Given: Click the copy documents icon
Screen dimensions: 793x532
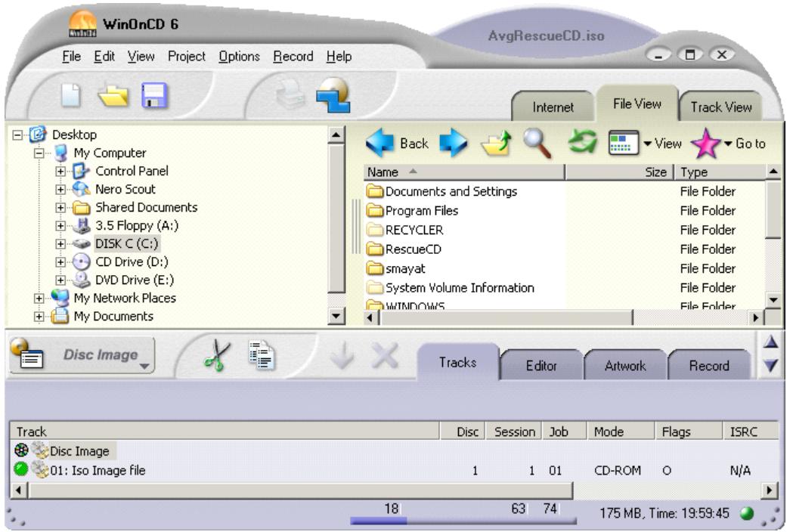Looking at the screenshot, I should pos(262,355).
